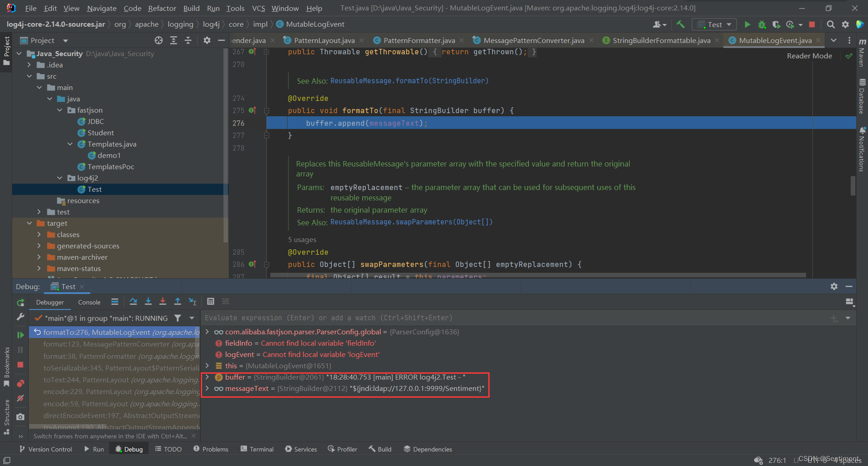Open ReusableMessage.swapParameters(Object[]) doc link
This screenshot has width=868, height=466.
(x=411, y=222)
